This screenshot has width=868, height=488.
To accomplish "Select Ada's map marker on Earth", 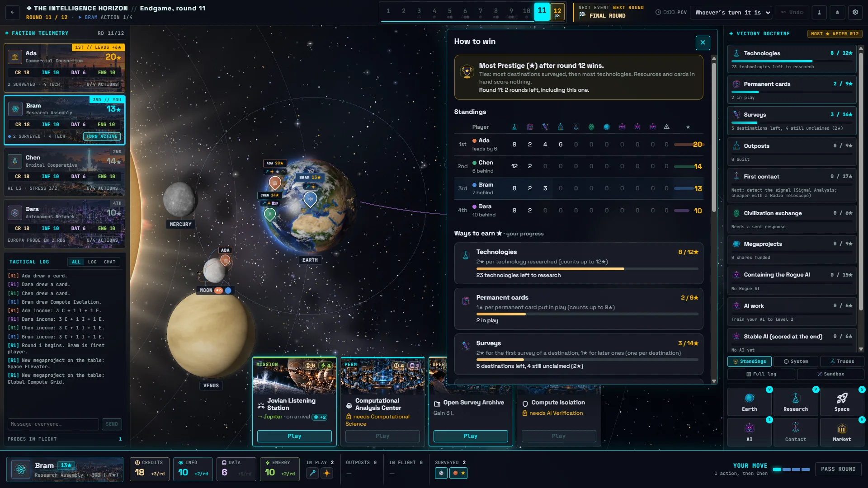I will 275,183.
